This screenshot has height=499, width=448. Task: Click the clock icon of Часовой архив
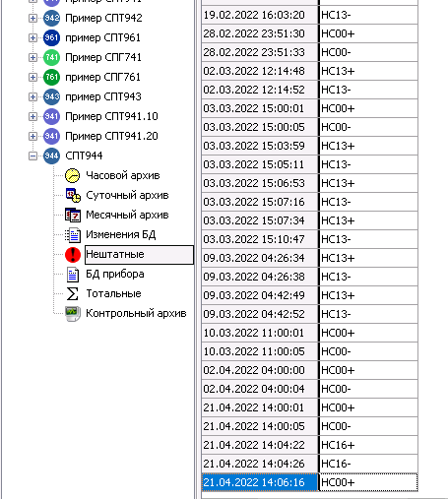[x=73, y=175]
